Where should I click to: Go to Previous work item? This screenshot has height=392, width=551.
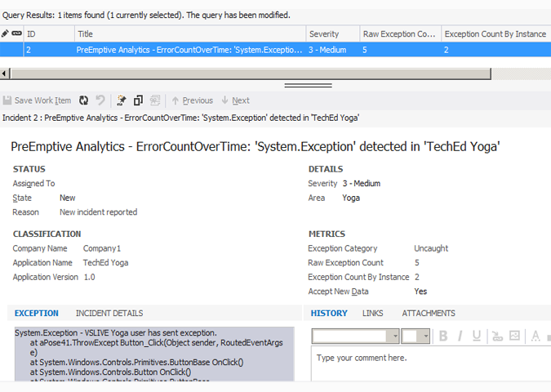tap(192, 100)
